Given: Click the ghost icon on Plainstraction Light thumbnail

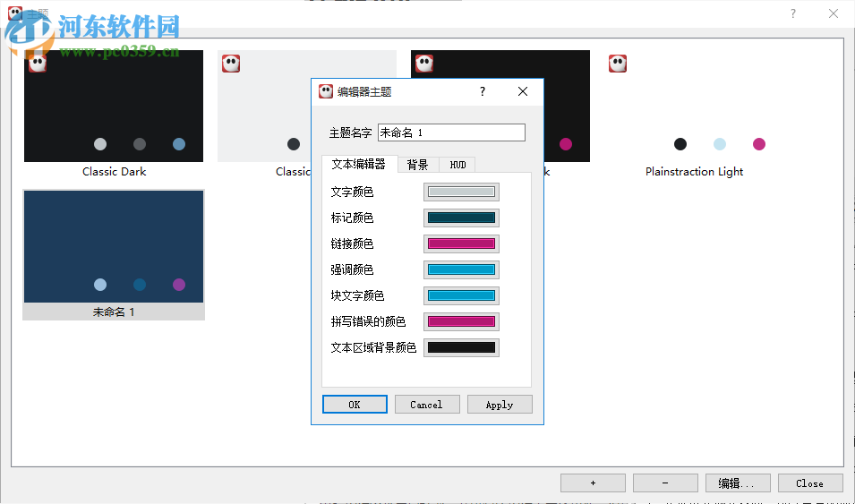Looking at the screenshot, I should pyautogui.click(x=618, y=64).
